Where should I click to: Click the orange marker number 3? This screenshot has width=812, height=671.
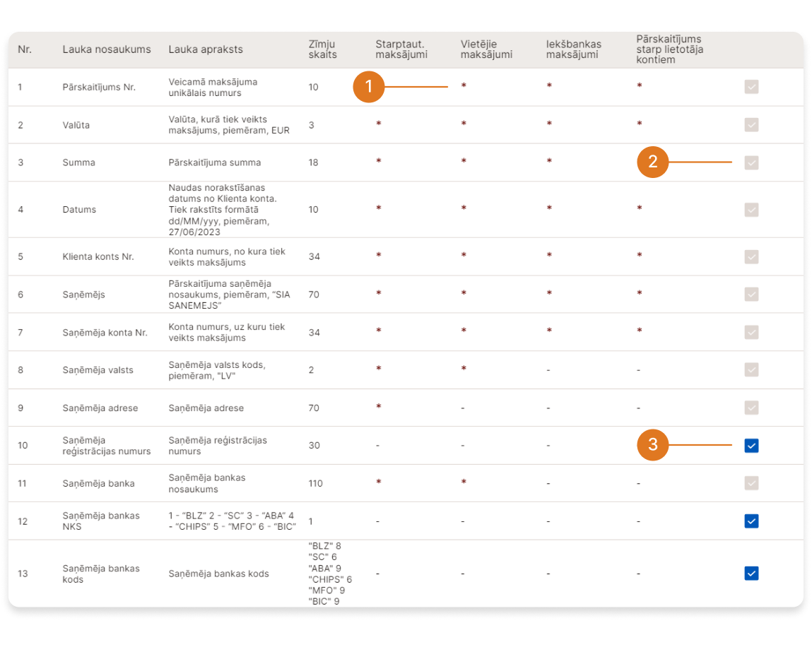652,445
